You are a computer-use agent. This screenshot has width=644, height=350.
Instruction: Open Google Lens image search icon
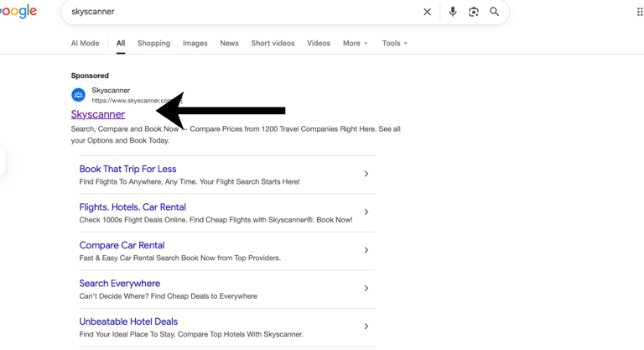coord(474,12)
